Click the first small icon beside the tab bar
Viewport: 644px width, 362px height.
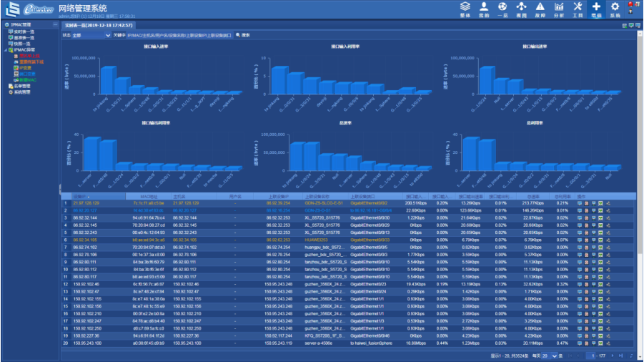coord(625,26)
